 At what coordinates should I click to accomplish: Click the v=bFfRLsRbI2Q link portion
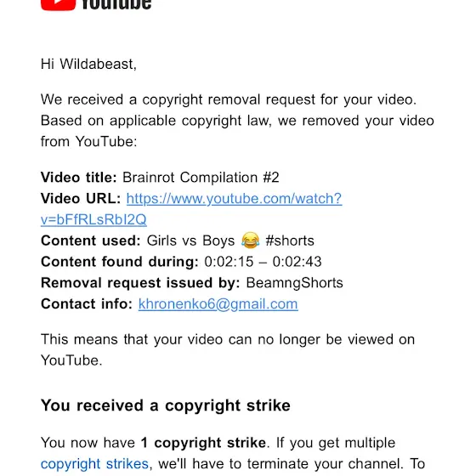coord(93,219)
